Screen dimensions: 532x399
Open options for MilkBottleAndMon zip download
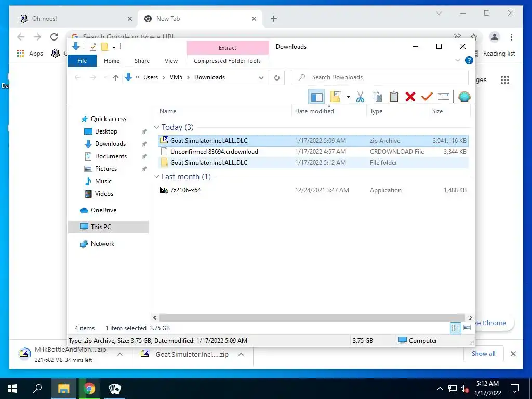[x=120, y=354]
